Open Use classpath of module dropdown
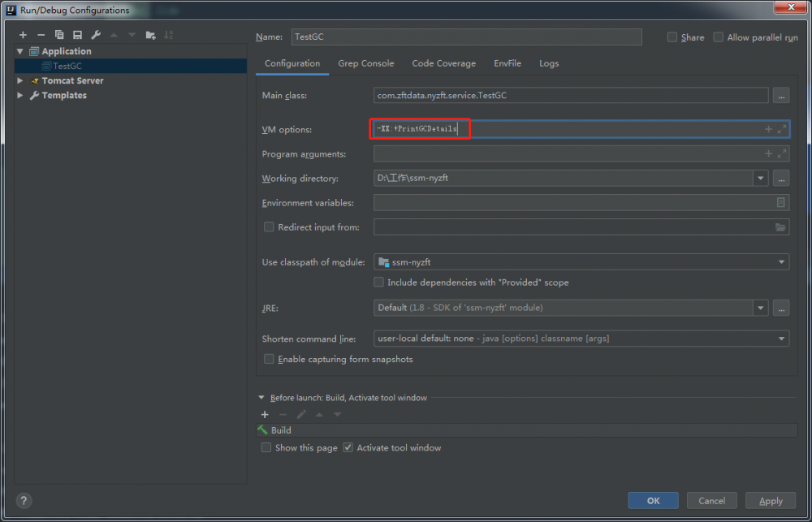This screenshot has width=812, height=522. (581, 262)
